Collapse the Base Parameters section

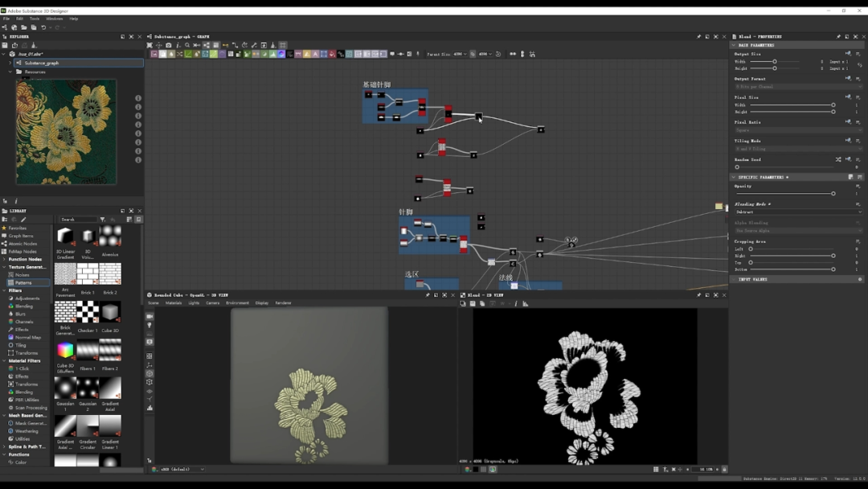click(x=734, y=45)
